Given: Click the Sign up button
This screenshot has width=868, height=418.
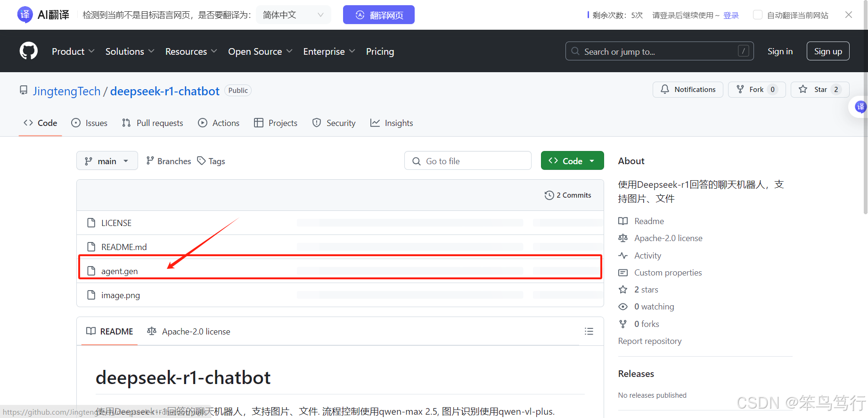Looking at the screenshot, I should 828,51.
